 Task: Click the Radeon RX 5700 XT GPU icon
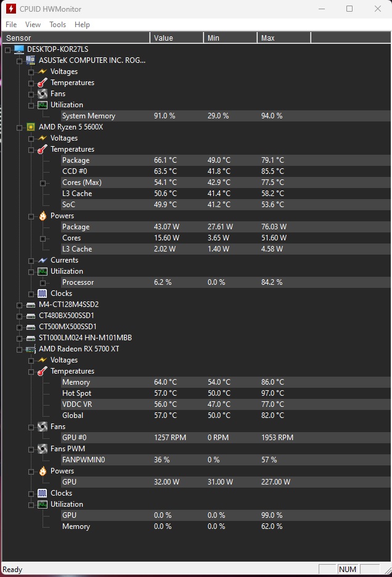(x=31, y=349)
